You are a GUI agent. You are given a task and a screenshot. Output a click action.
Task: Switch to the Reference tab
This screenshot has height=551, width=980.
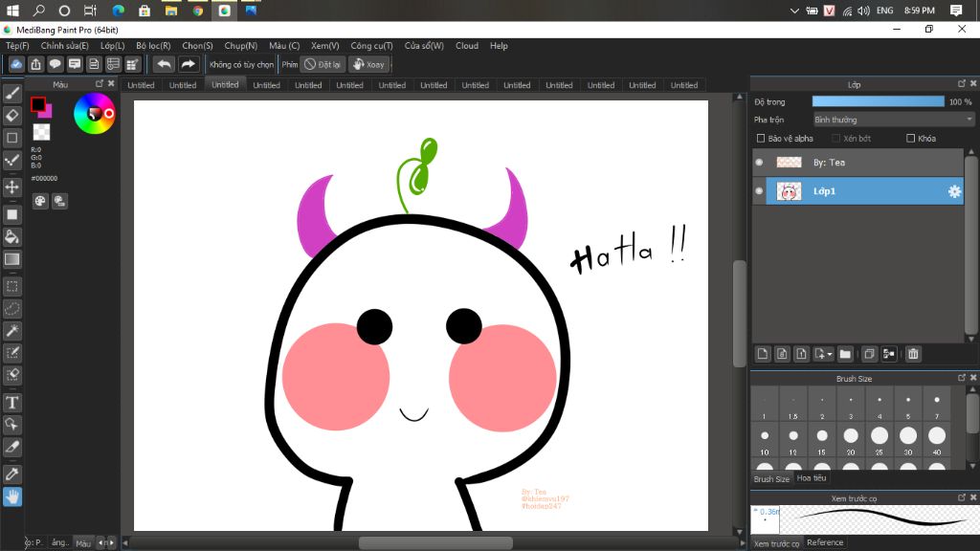click(825, 542)
